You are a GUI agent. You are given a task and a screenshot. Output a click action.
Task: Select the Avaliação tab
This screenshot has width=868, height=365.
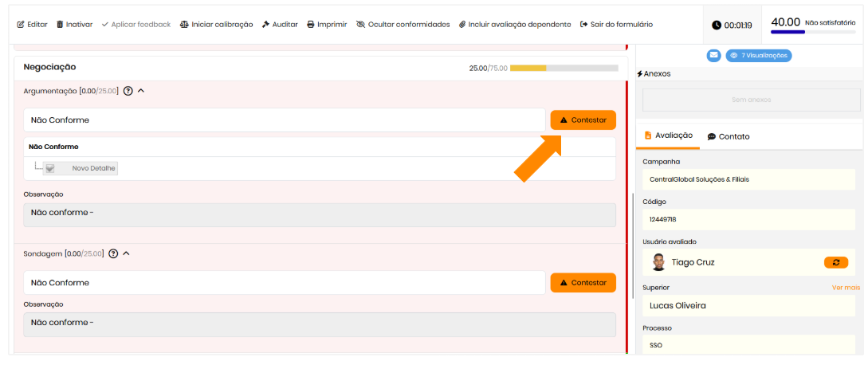point(668,135)
